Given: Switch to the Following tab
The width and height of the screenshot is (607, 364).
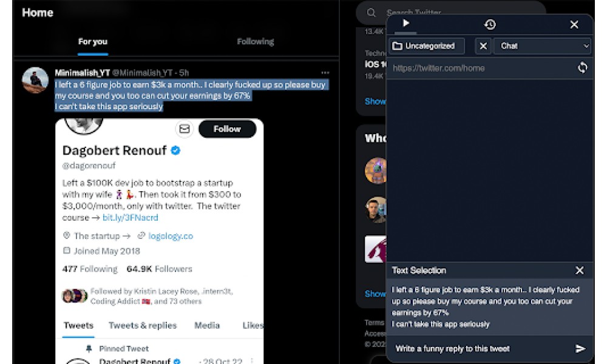Looking at the screenshot, I should click(x=256, y=42).
